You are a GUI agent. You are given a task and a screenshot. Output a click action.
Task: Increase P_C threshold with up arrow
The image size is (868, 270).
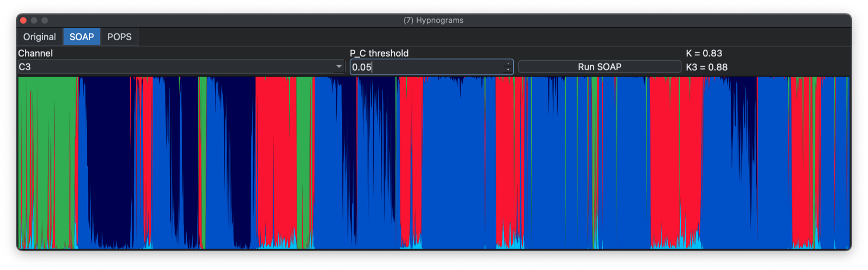coord(508,64)
